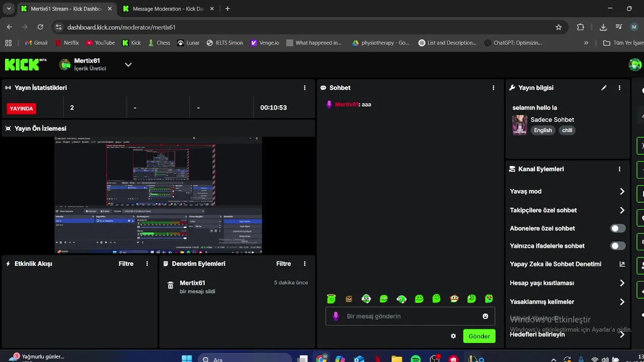
Task: Click Sadece Sohbet category thumbnail
Action: pos(520,125)
